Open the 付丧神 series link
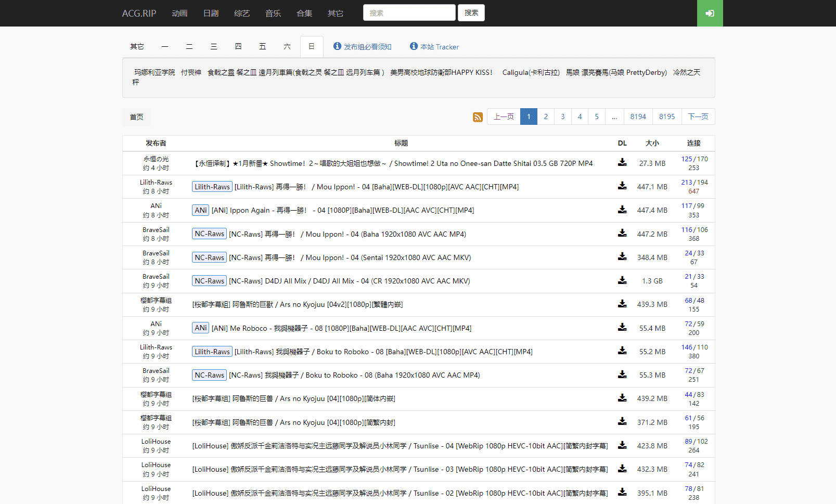 (x=191, y=72)
